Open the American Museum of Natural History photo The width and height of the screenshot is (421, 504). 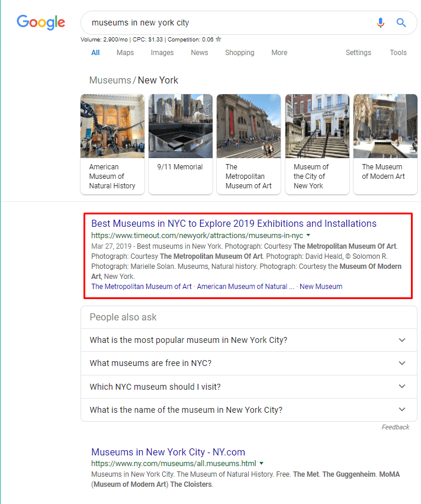tap(113, 126)
